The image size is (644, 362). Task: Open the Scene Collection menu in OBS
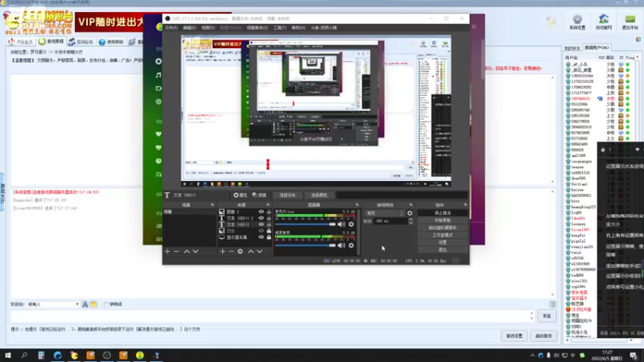(x=257, y=28)
